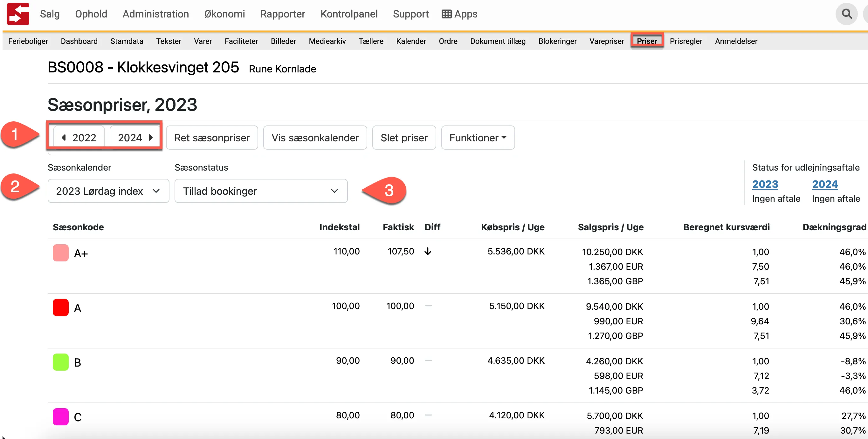Screen dimensions: 868x439
Task: Click Ret sæsonpriser button
Action: coord(212,137)
